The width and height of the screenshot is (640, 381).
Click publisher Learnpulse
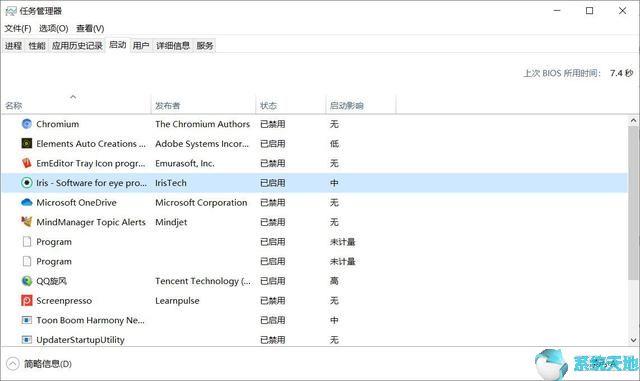coord(177,300)
